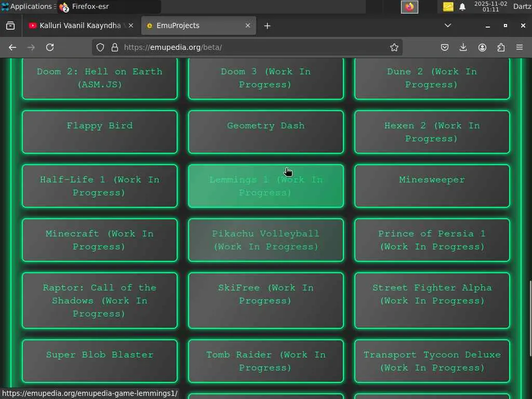Screen dimensions: 532x399
Task: Open Firefox account menu
Action: (x=482, y=47)
